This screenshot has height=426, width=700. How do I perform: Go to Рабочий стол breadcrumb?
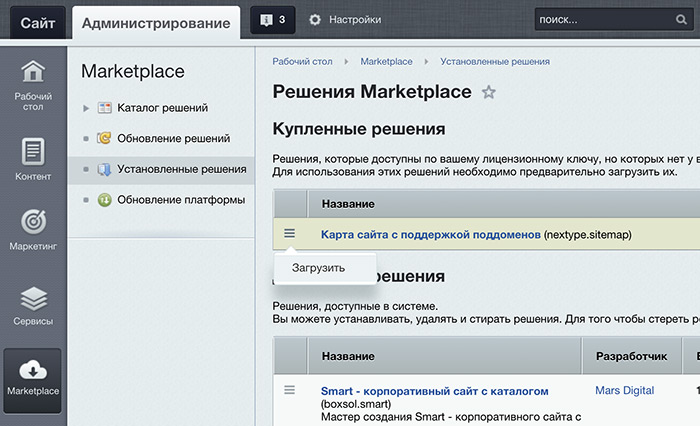[x=302, y=62]
